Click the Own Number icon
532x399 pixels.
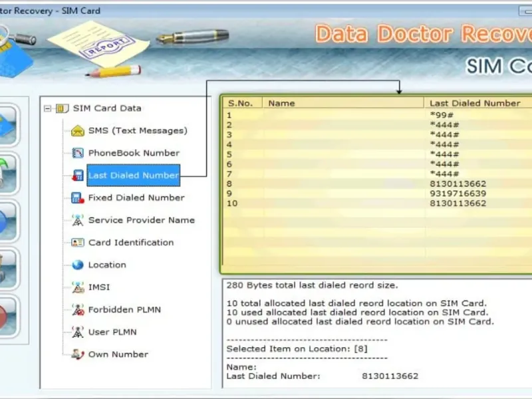click(78, 354)
